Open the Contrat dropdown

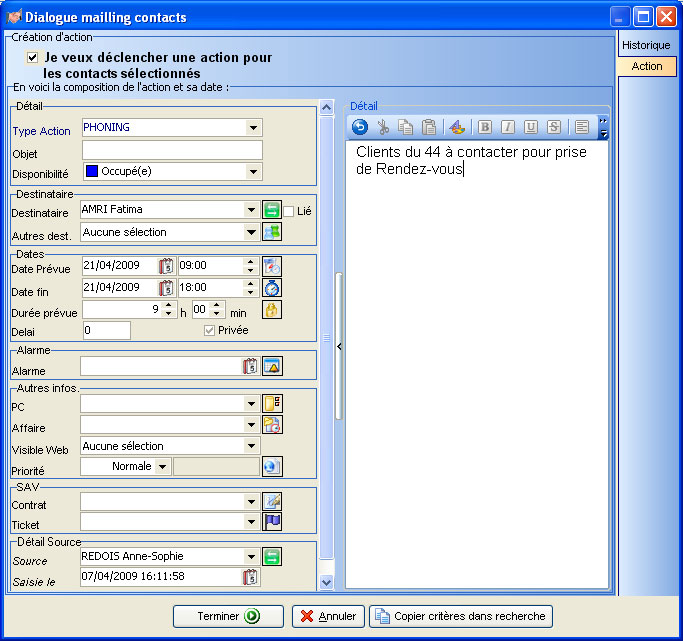251,502
